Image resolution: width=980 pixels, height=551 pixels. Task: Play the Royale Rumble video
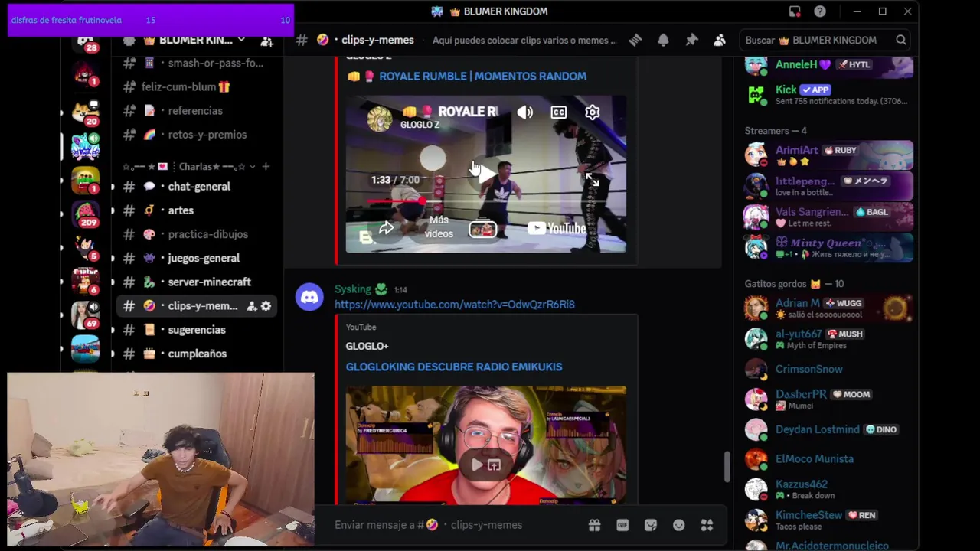pos(485,174)
